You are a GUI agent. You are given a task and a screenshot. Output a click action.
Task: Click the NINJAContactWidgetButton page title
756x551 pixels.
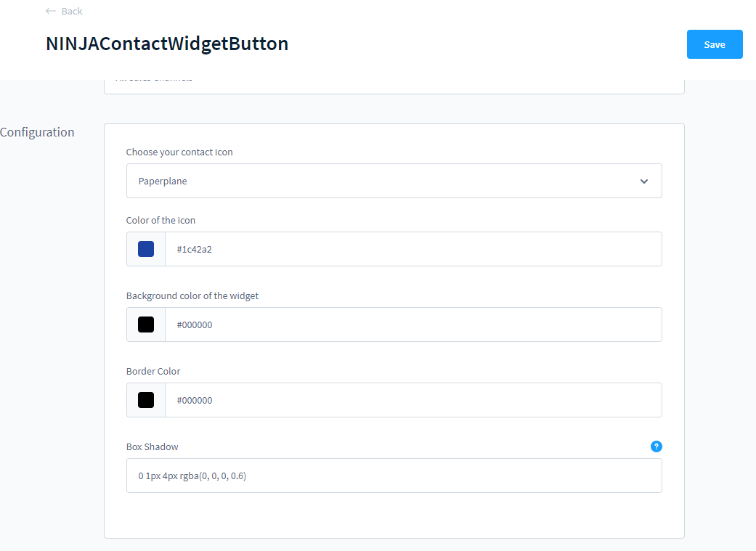tap(167, 44)
